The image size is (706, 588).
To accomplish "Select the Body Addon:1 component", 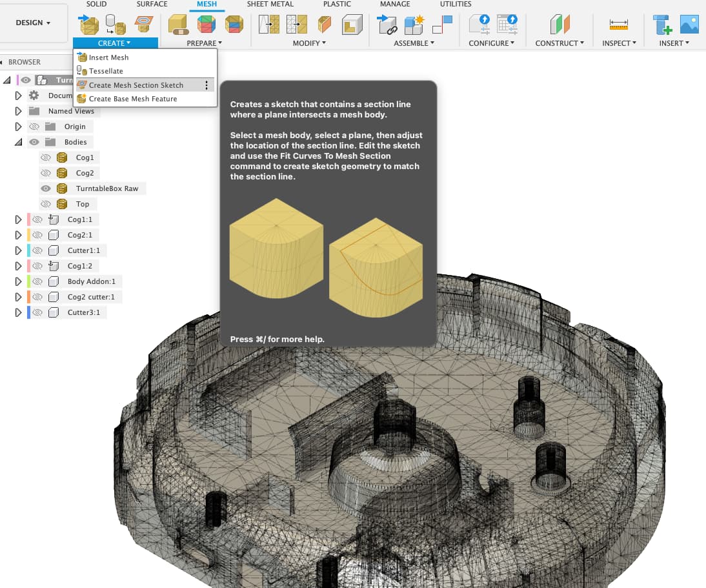I will coord(91,281).
